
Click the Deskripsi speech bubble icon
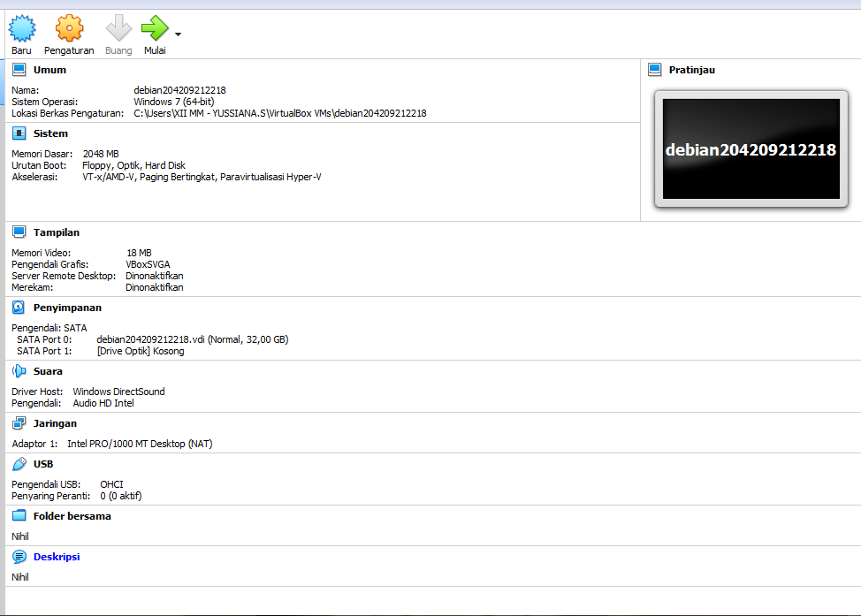point(19,557)
